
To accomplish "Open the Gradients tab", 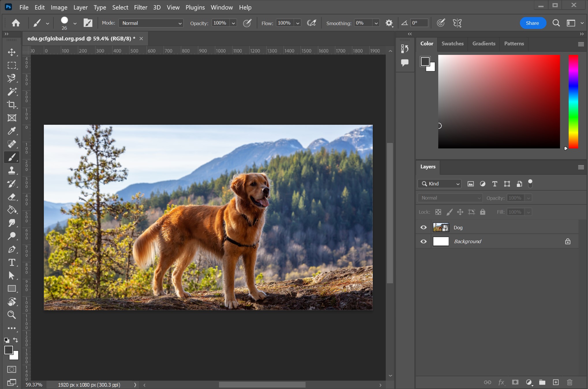I will 484,43.
